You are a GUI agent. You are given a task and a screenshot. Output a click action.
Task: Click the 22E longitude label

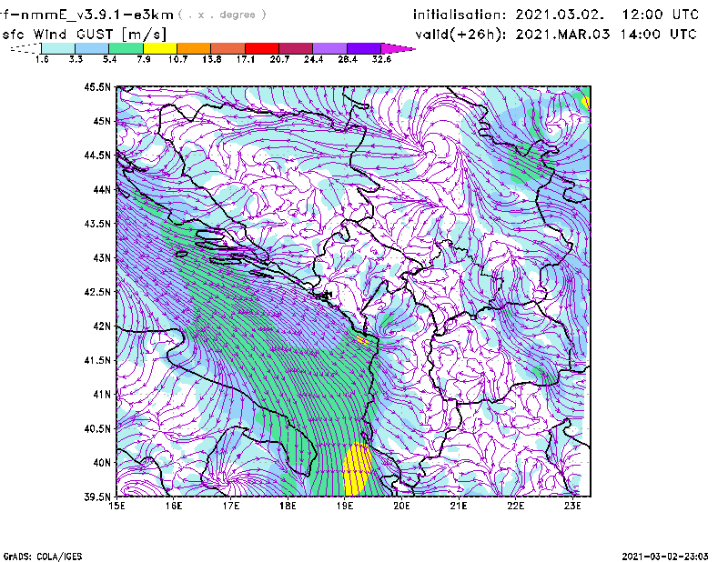click(x=515, y=506)
